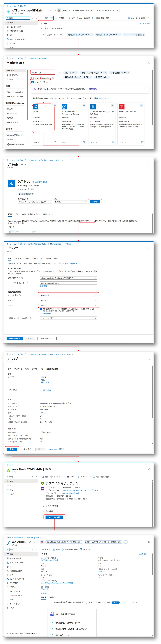The image size is (161, 644).
Task: Click Create button in resource group toolbar
Action: click(45, 18)
